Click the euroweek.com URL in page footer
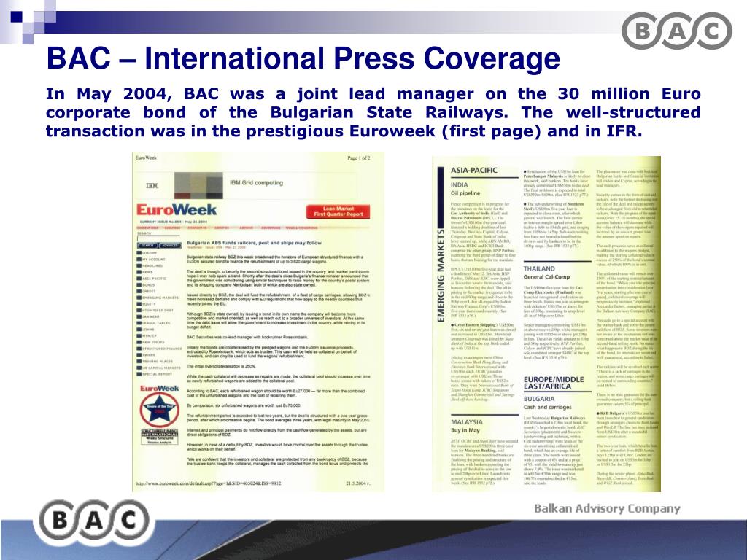The height and width of the screenshot is (560, 747). tap(208, 483)
